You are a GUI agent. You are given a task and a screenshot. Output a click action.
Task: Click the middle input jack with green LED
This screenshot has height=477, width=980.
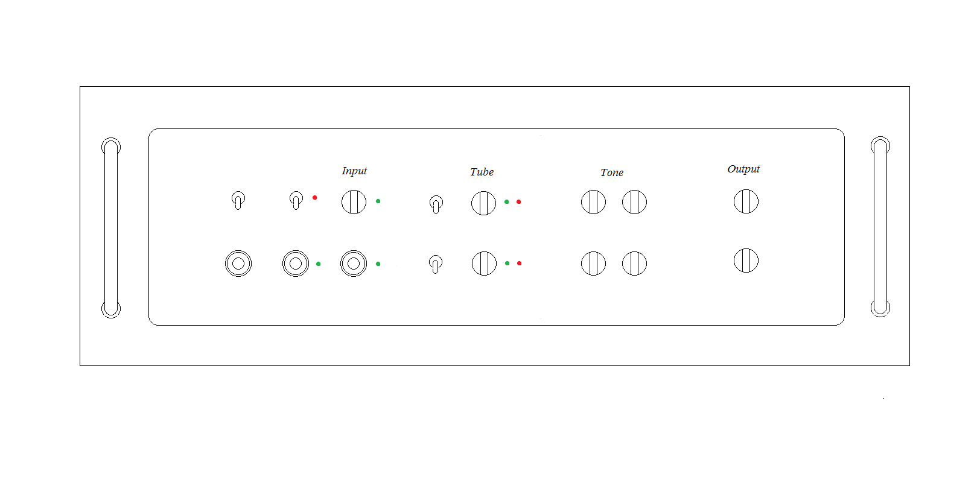[x=296, y=264]
